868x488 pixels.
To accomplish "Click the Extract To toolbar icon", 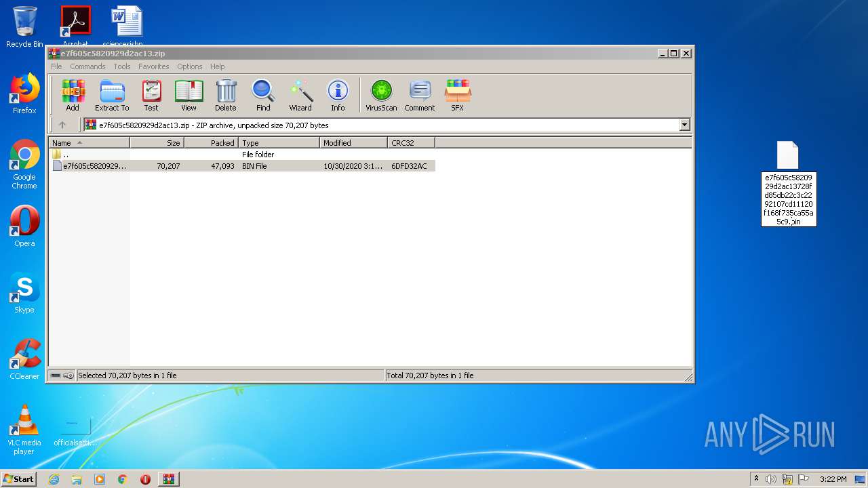I will [x=112, y=95].
